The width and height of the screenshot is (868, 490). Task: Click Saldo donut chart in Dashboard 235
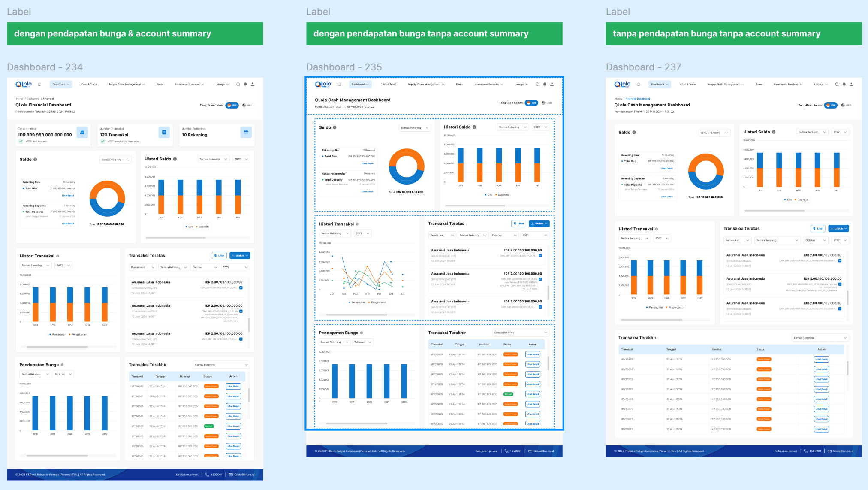click(x=407, y=166)
